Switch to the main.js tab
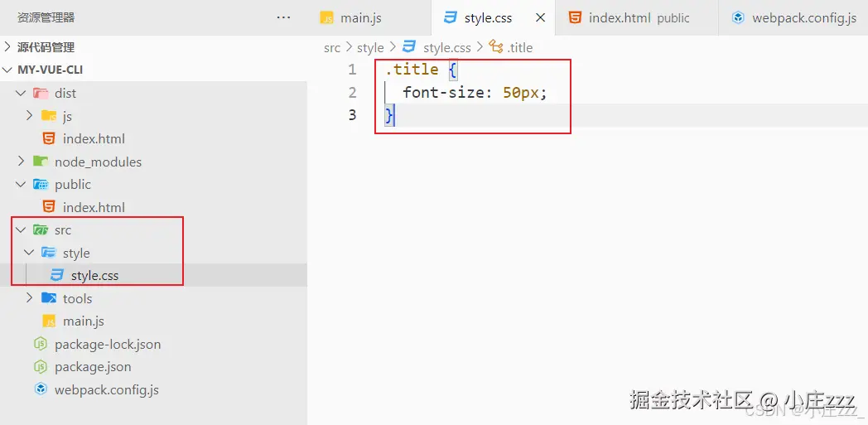868x425 pixels. pyautogui.click(x=369, y=17)
